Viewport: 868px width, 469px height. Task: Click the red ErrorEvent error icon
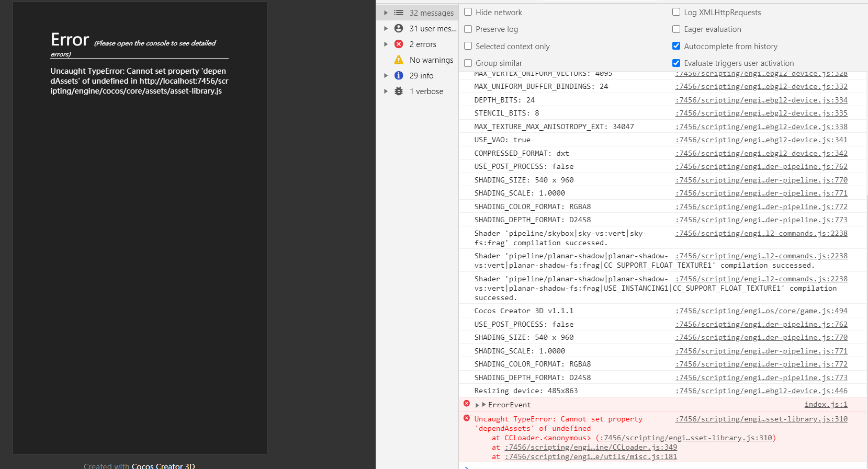[x=467, y=404]
